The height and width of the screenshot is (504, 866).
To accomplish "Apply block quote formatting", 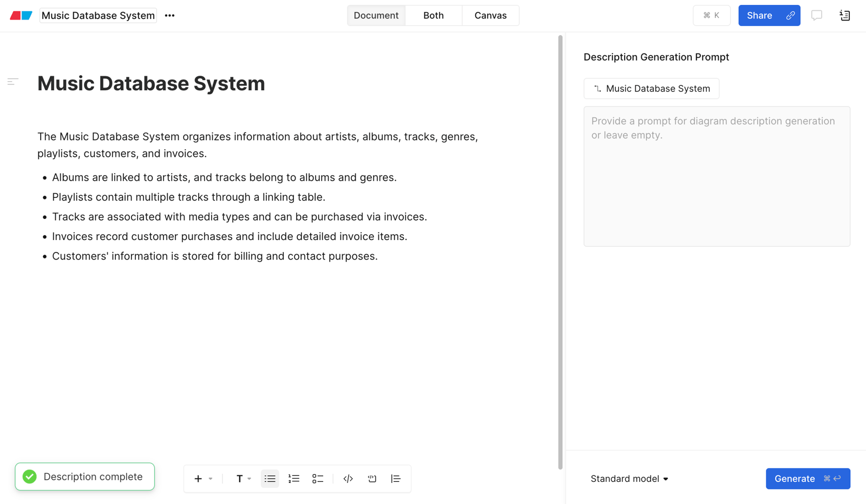I will point(396,479).
